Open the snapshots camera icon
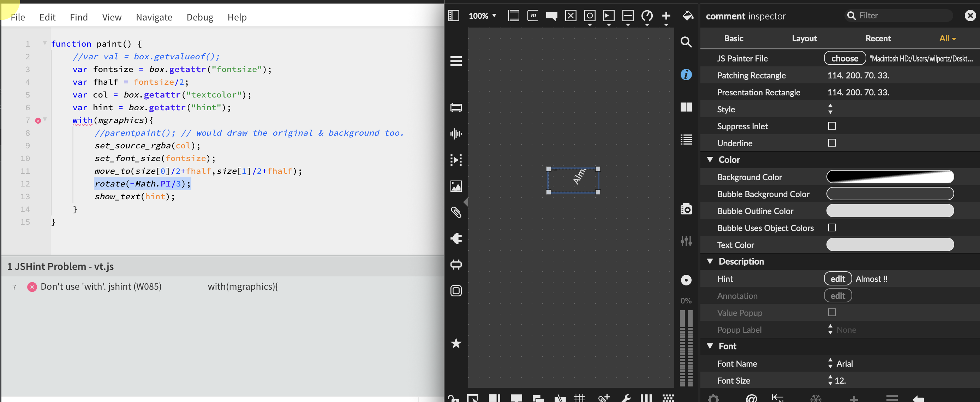Viewport: 980px width, 402px height. (x=686, y=209)
